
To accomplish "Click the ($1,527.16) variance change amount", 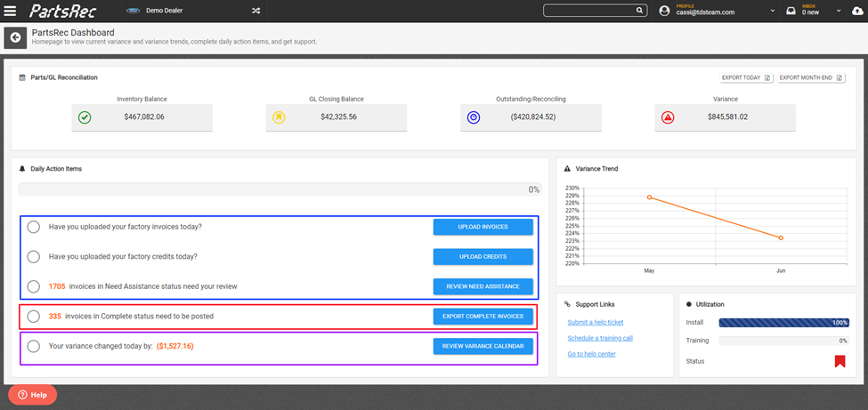I will (x=174, y=346).
